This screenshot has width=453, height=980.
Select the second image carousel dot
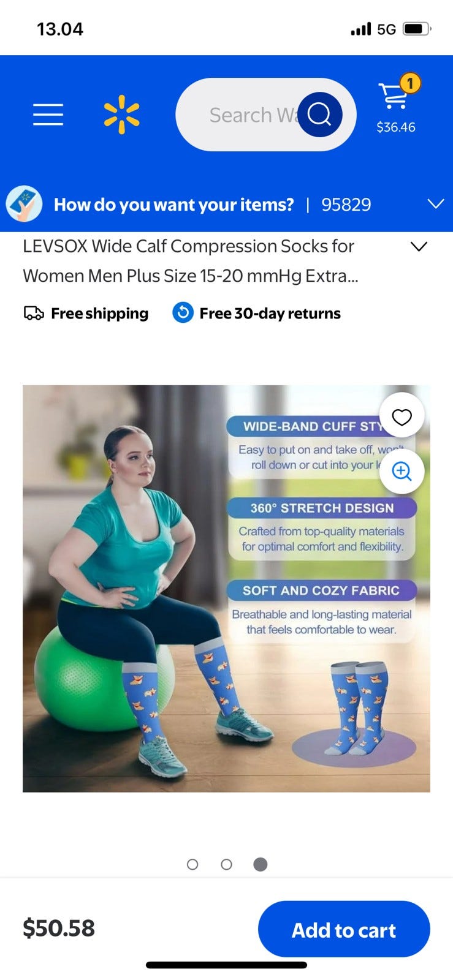pyautogui.click(x=226, y=864)
